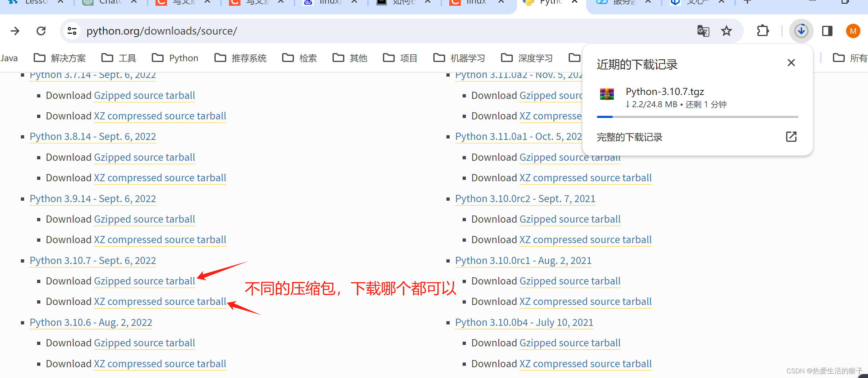Open the extensions puzzle icon
868x378 pixels.
pyautogui.click(x=763, y=31)
